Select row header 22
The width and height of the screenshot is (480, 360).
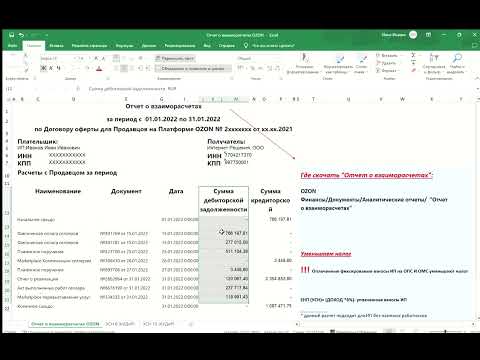point(8,307)
